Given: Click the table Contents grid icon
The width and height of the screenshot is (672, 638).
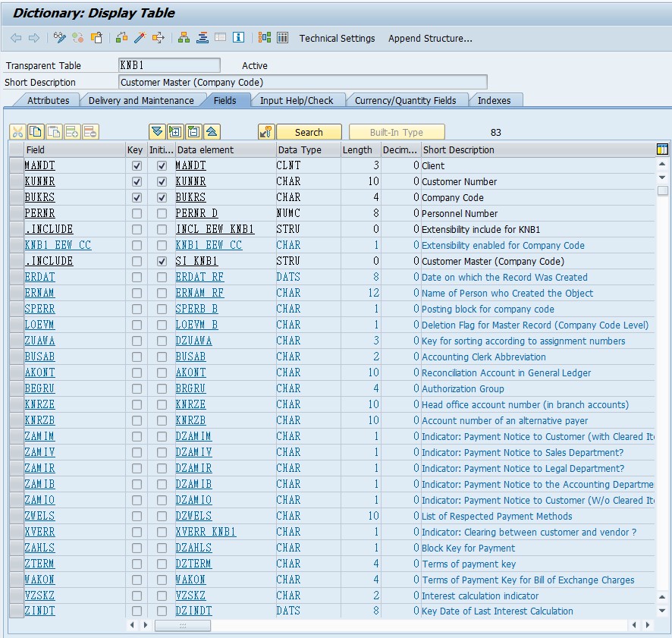Looking at the screenshot, I should (282, 38).
